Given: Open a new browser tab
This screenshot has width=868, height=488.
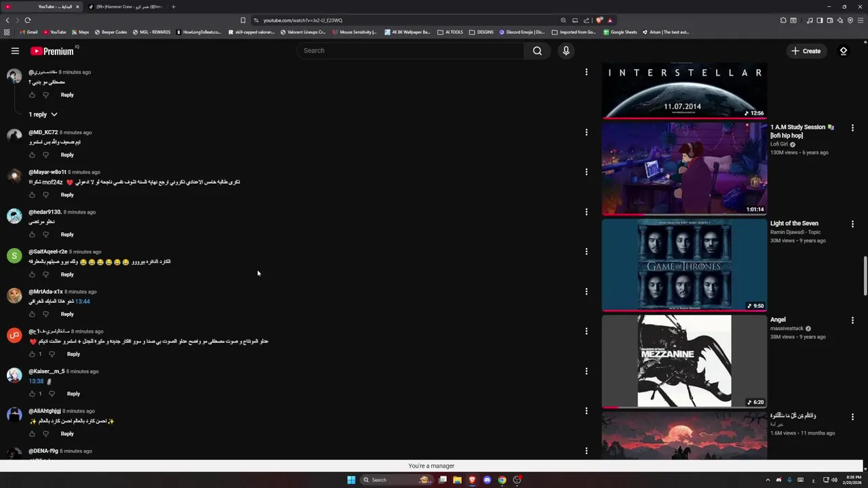Looking at the screenshot, I should (x=174, y=7).
